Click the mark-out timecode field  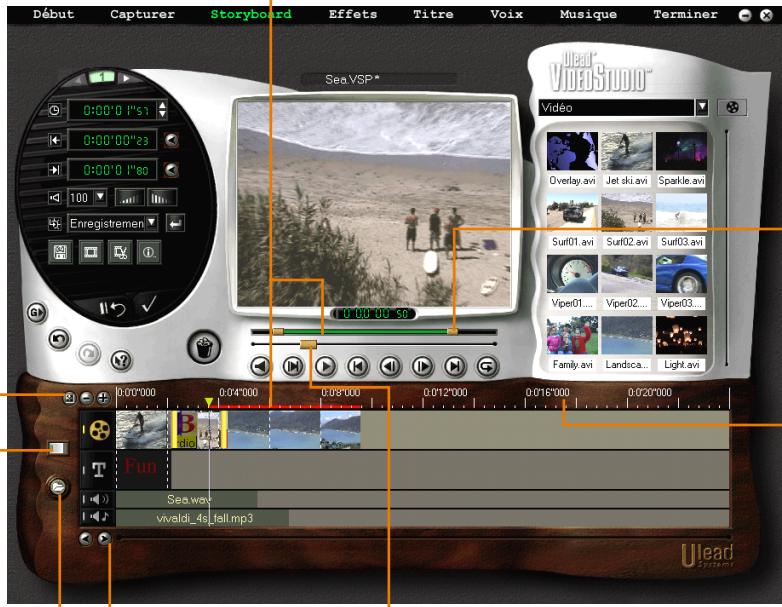pyautogui.click(x=112, y=170)
